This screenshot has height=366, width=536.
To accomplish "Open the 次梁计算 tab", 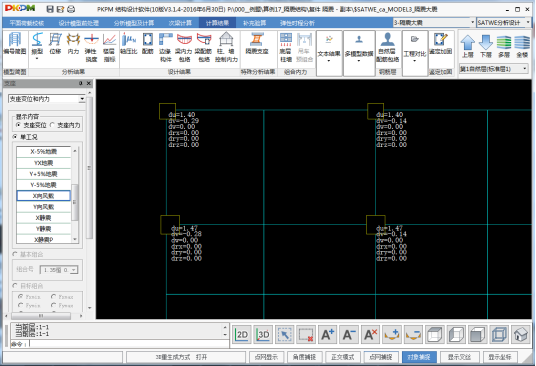I will tap(180, 23).
